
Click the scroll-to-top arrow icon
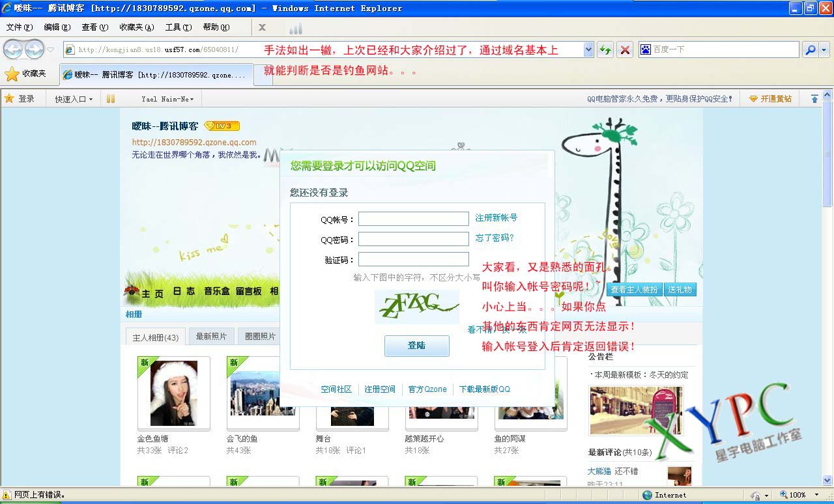tap(814, 99)
